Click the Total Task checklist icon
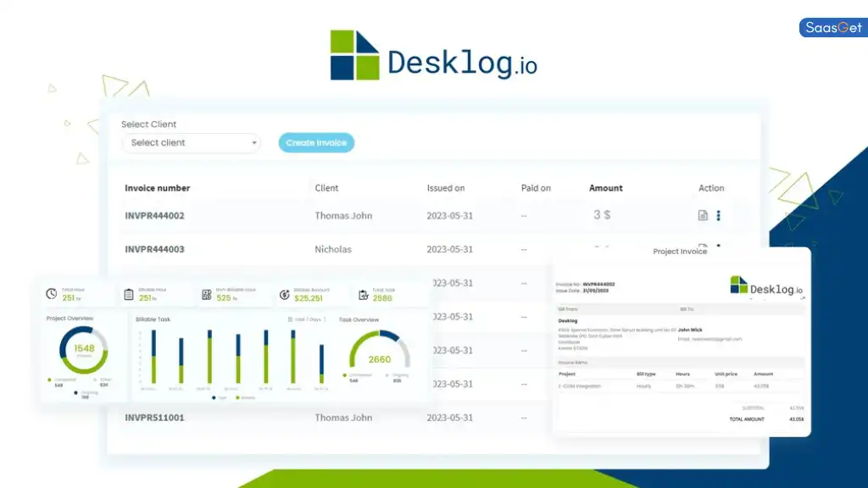 coord(363,294)
